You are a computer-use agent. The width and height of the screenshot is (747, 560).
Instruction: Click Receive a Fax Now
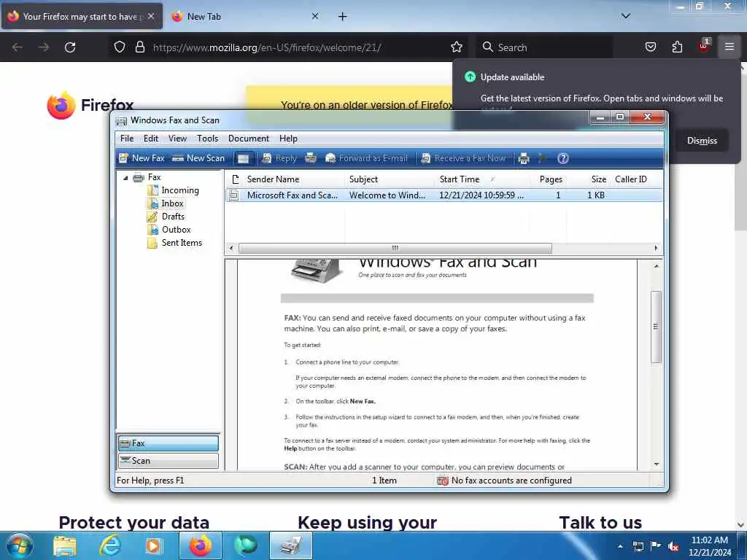[x=463, y=158]
